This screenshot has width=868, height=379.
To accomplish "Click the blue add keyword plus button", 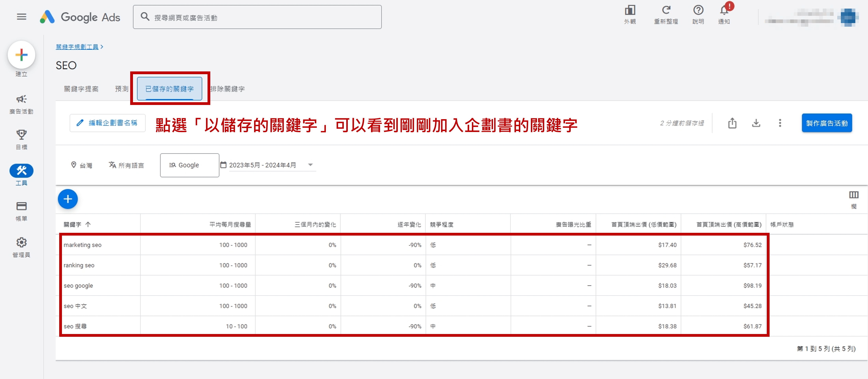I will [x=68, y=199].
